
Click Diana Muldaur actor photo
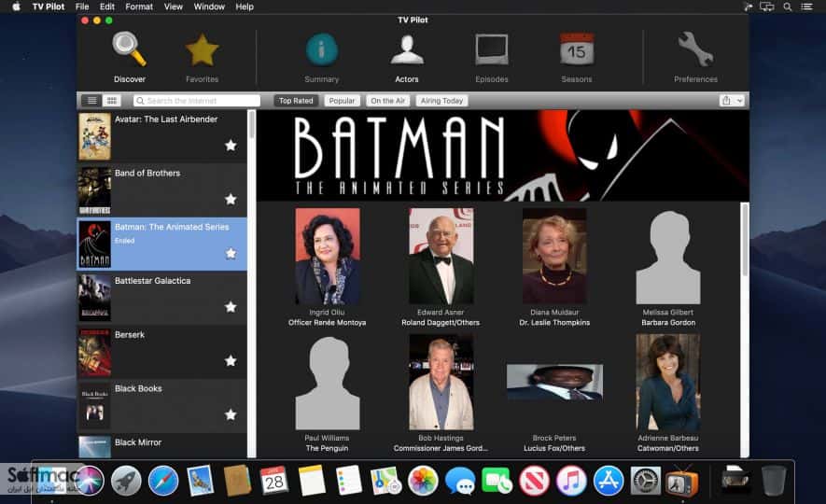tap(554, 256)
